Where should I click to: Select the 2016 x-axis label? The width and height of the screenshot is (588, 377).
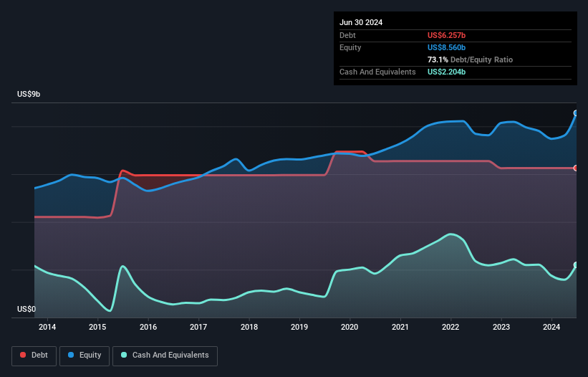click(x=148, y=327)
